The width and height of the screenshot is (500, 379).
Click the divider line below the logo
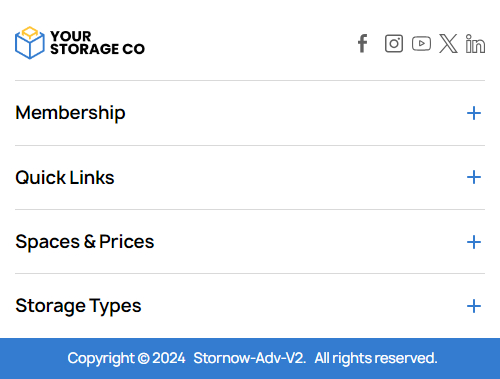[250, 80]
